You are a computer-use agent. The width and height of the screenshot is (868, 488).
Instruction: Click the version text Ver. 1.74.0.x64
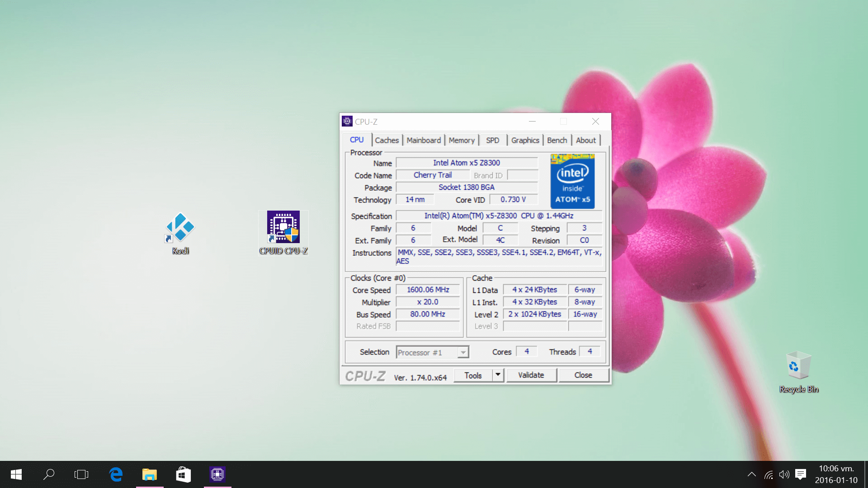420,377
